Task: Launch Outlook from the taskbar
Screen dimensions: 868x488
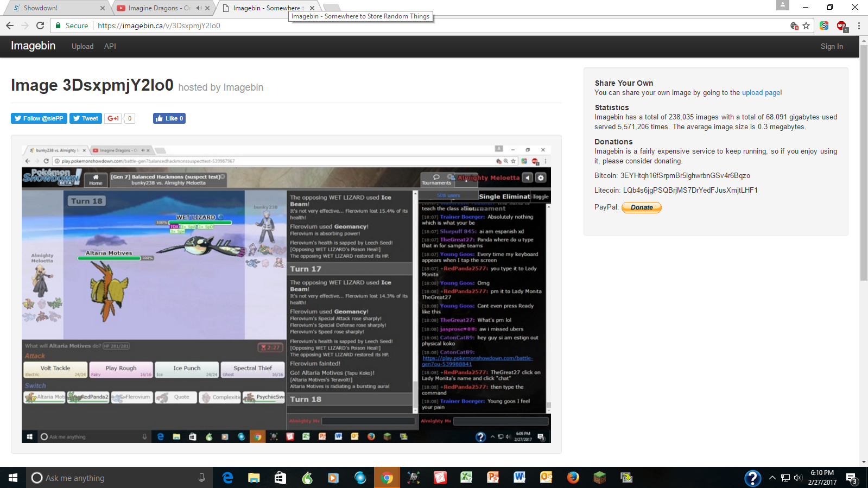Action: 546,478
